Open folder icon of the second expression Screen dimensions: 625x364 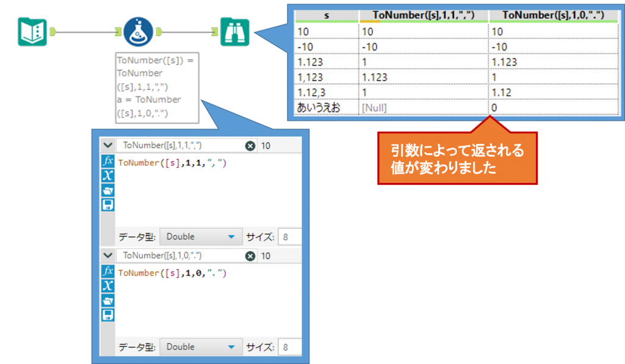point(108,301)
